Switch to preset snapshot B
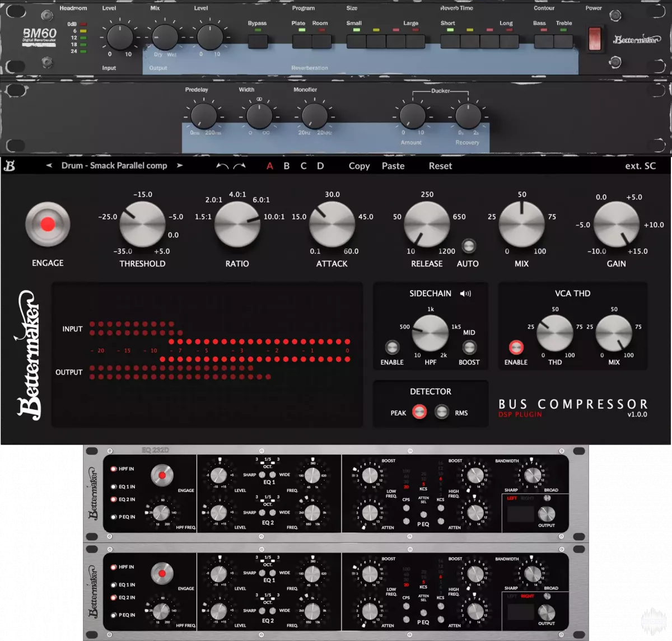This screenshot has width=672, height=641. click(x=286, y=166)
